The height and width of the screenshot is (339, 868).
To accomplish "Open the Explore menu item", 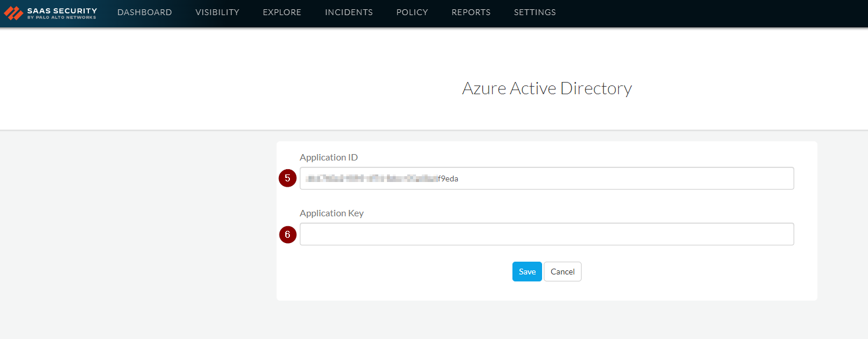I will (282, 12).
